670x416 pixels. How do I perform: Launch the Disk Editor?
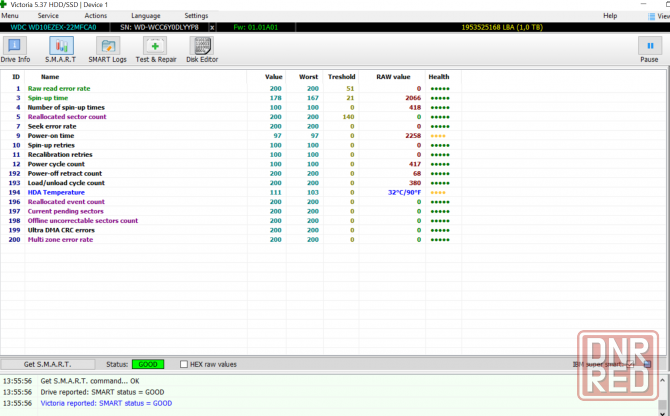(202, 50)
